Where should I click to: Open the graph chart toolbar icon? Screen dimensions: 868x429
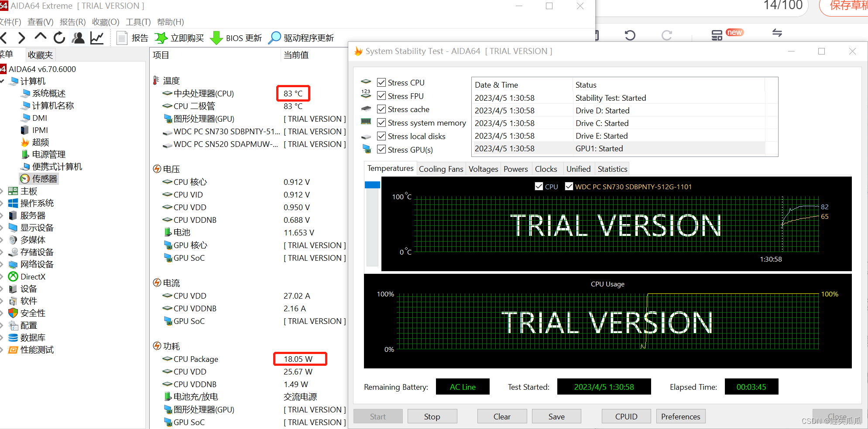[97, 38]
